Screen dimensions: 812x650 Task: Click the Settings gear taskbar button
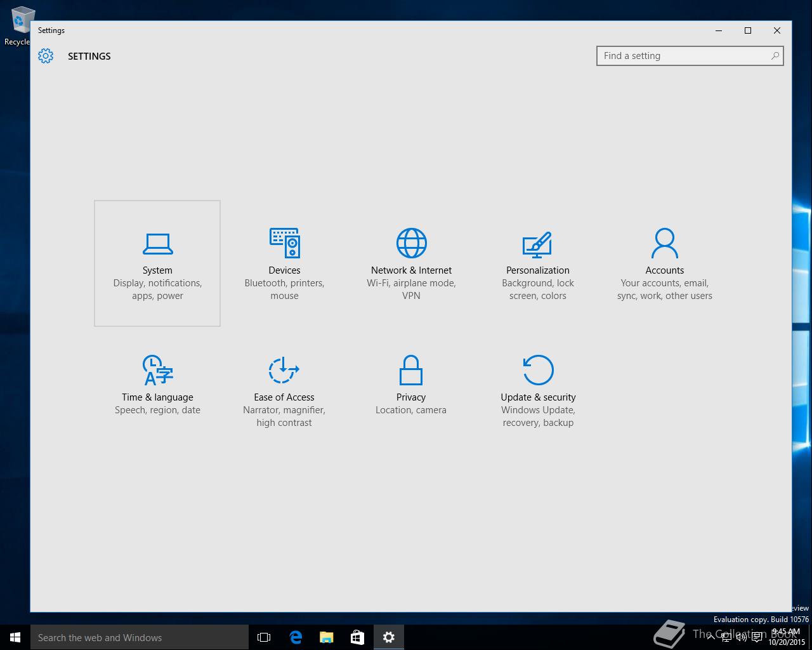coord(389,637)
